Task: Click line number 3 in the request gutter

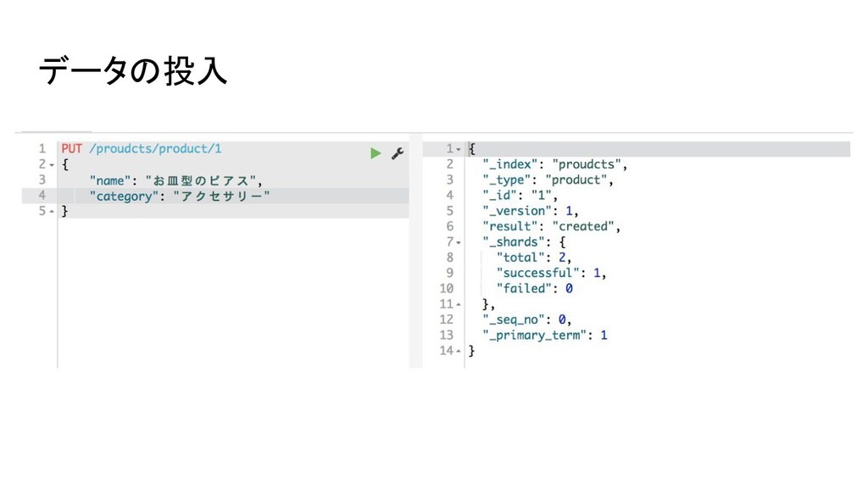Action: point(42,180)
